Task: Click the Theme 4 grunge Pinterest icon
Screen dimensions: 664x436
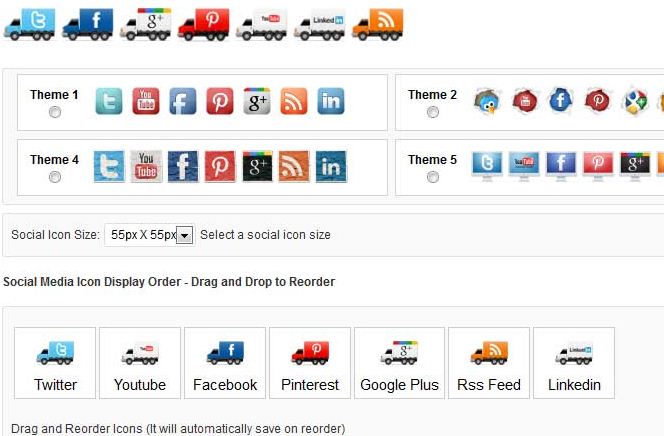Action: pos(220,166)
